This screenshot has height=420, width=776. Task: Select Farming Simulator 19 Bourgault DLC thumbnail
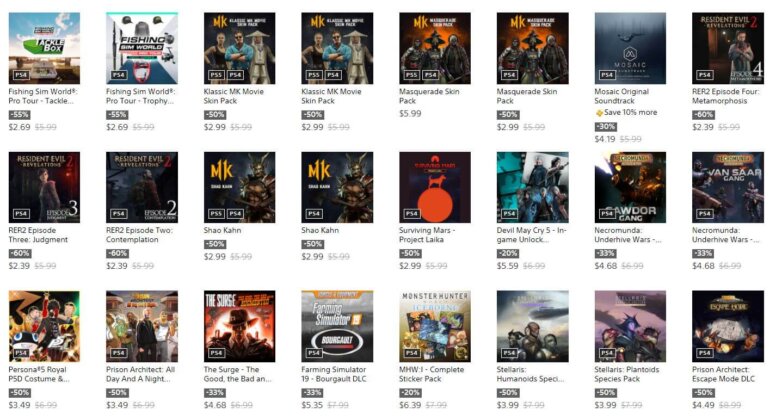tap(337, 327)
